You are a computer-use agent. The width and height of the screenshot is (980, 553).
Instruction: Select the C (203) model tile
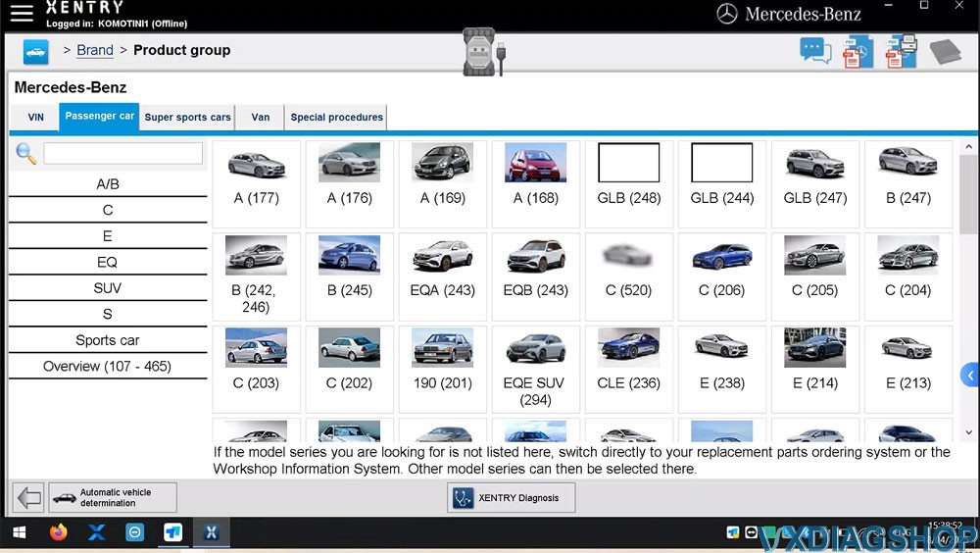pos(256,369)
